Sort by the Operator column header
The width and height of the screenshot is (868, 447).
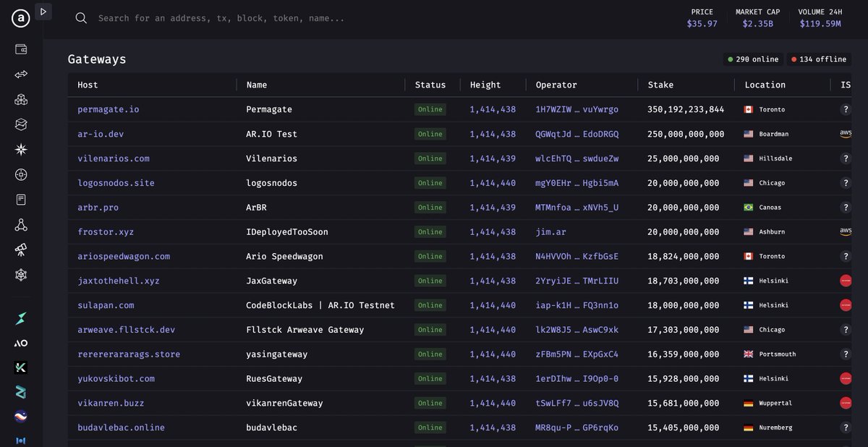pos(556,85)
